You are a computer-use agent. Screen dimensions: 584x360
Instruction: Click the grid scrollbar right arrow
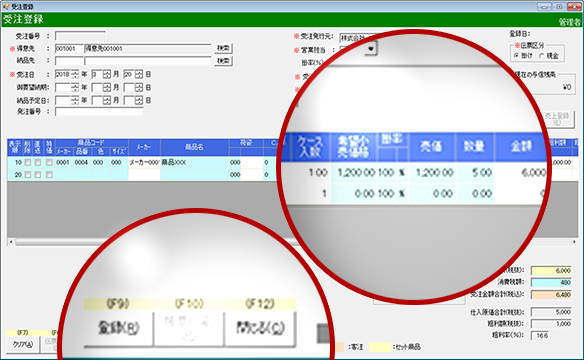coord(574,242)
